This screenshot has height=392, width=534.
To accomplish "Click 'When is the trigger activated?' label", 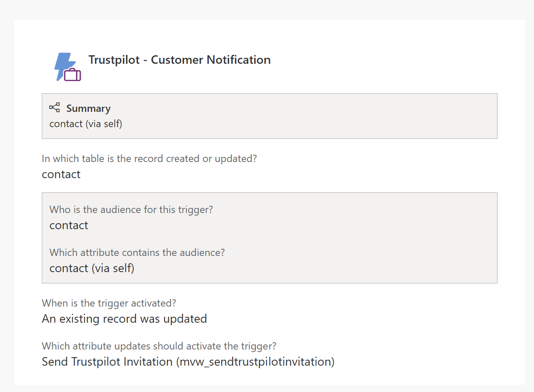I will point(109,303).
